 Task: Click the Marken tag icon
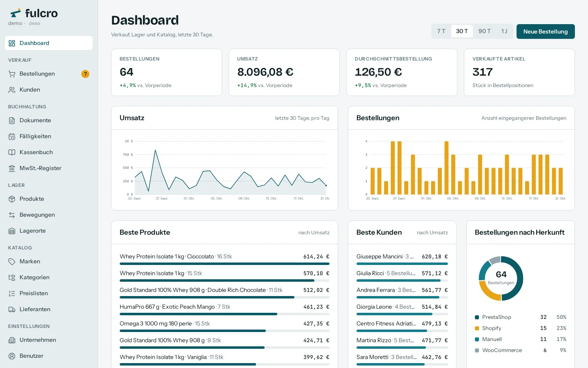click(12, 262)
